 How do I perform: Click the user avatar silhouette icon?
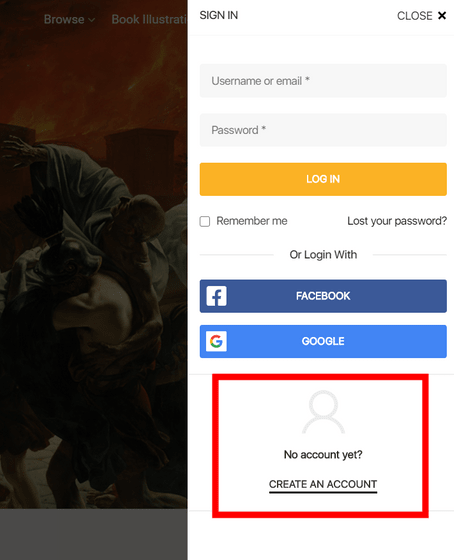[x=324, y=412]
